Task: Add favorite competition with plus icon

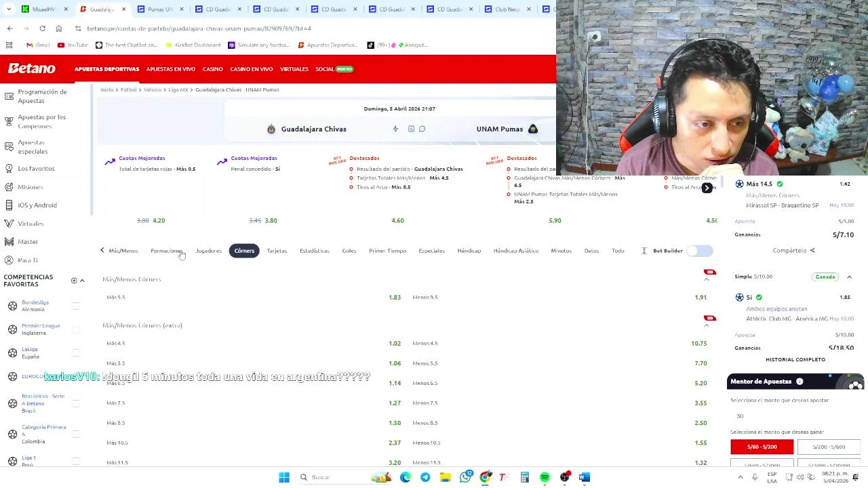Action: pos(74,281)
